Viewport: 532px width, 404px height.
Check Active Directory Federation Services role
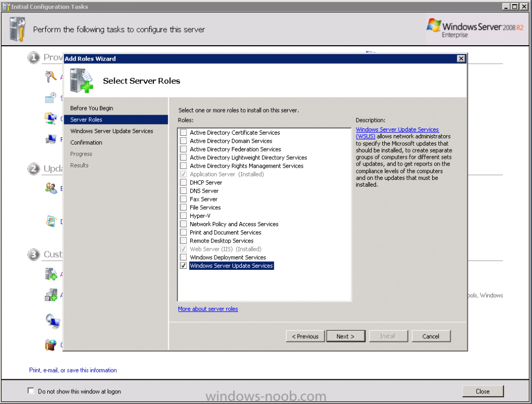tap(183, 149)
